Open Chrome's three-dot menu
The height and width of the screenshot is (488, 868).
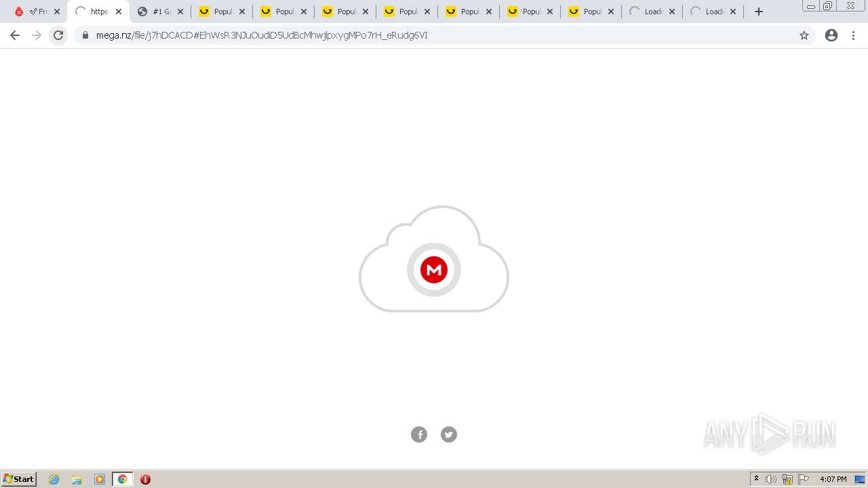pyautogui.click(x=854, y=35)
